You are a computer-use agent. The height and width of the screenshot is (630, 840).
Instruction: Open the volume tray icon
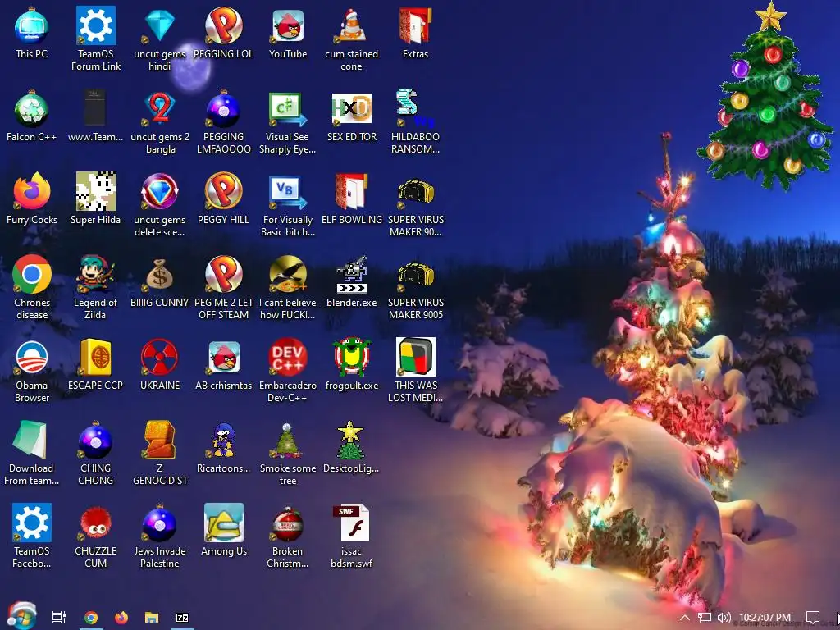pyautogui.click(x=724, y=618)
